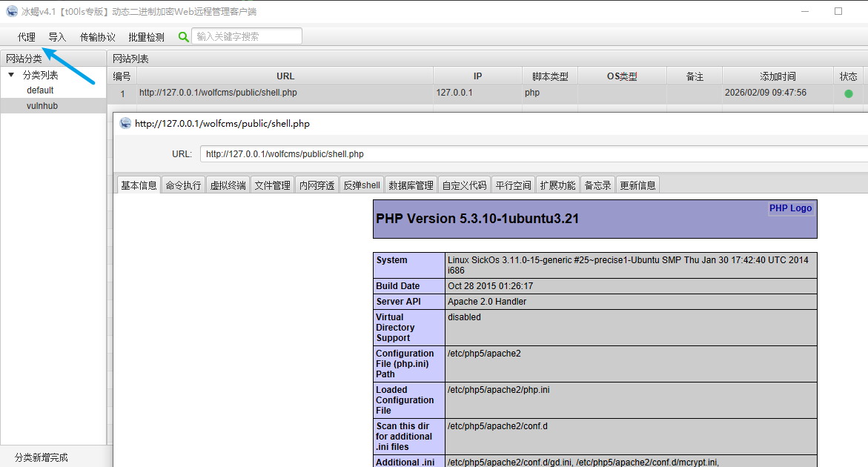Click the 备注 column header

click(695, 76)
